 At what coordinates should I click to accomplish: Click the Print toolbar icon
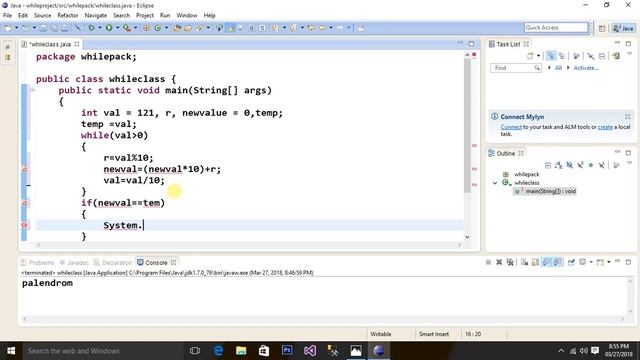click(65, 28)
